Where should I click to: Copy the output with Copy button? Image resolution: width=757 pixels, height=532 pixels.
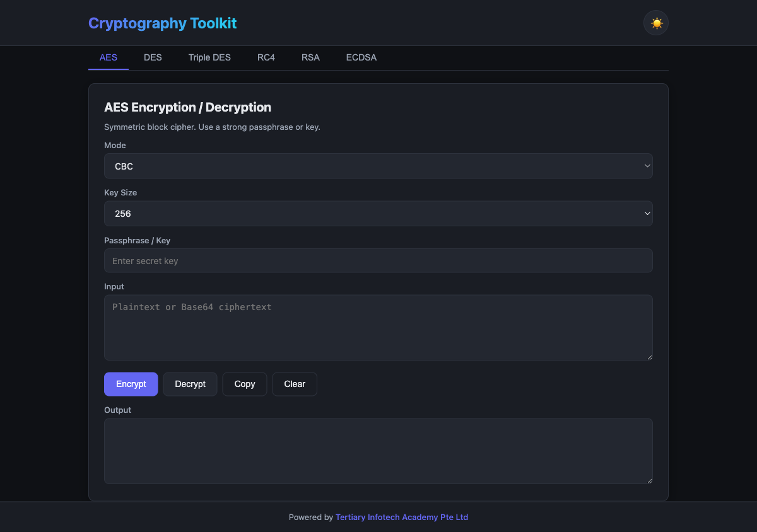[x=245, y=384]
